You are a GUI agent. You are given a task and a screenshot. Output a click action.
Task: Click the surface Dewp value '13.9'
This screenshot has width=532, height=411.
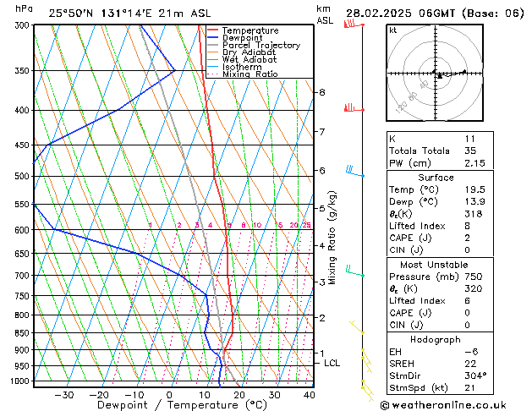point(475,202)
